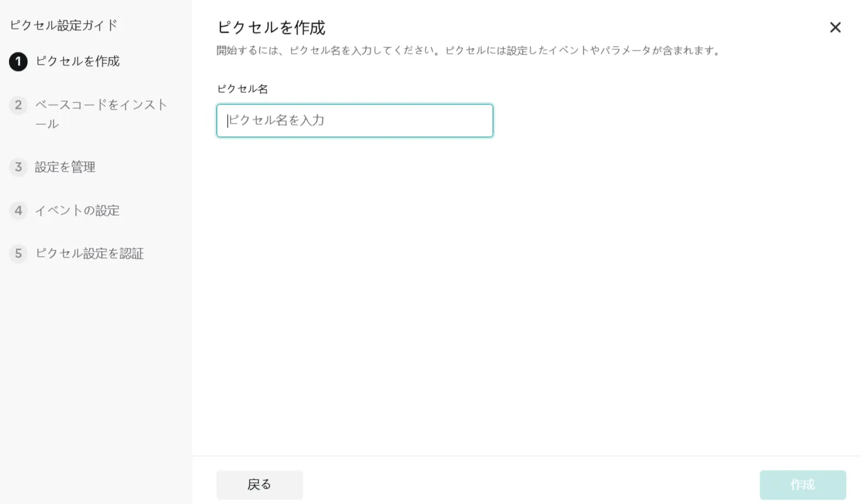This screenshot has height=504, width=861.
Task: Close the ピクセルを作成 dialog with X icon
Action: pos(835,28)
